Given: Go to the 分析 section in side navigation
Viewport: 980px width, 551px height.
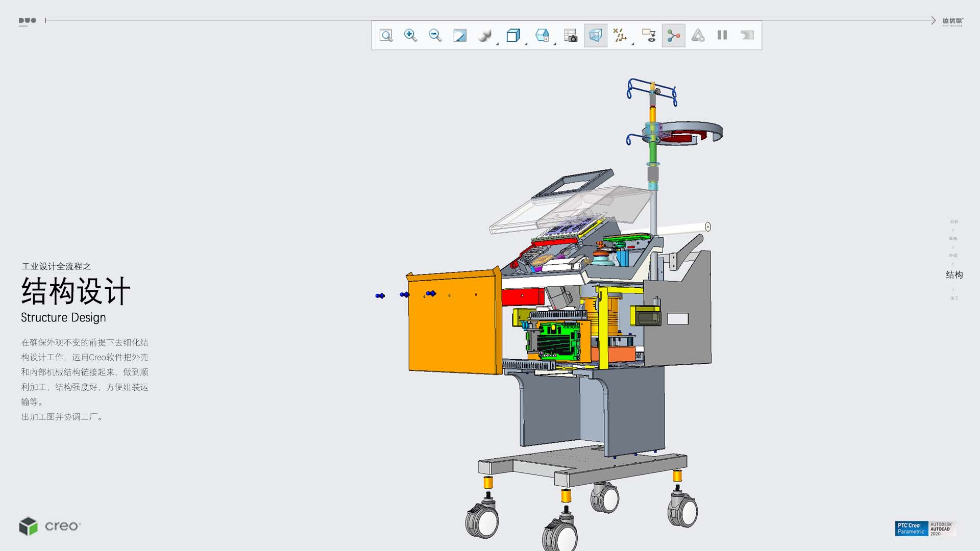Looking at the screenshot, I should [x=954, y=221].
